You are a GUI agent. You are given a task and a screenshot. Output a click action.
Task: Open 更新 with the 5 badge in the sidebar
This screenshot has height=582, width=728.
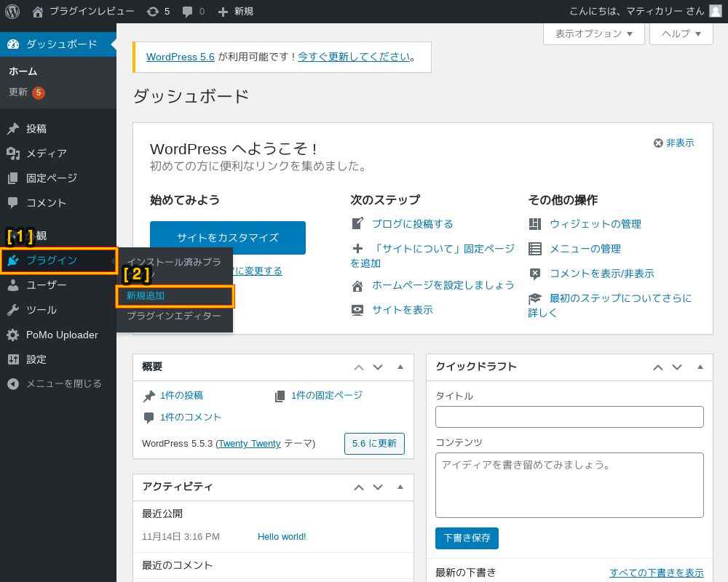coord(26,92)
